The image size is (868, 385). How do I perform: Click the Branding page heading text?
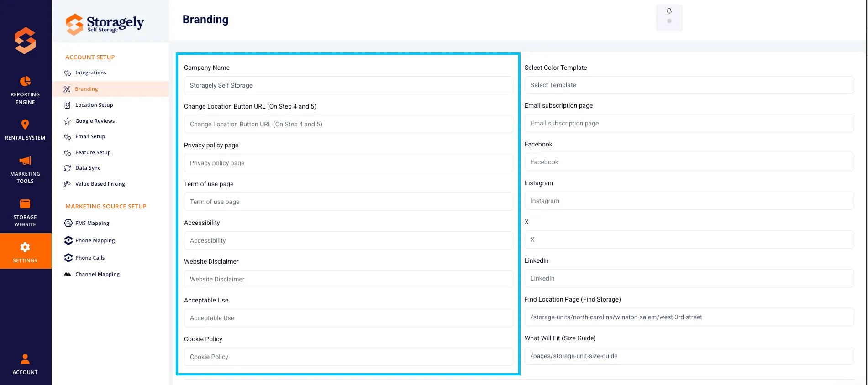click(205, 20)
